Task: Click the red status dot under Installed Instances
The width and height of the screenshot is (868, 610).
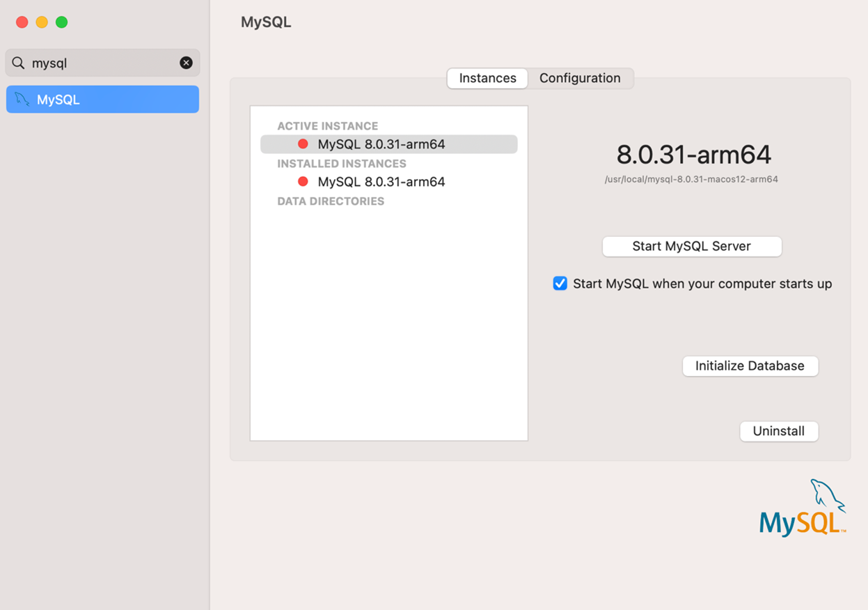Action: pyautogui.click(x=303, y=182)
